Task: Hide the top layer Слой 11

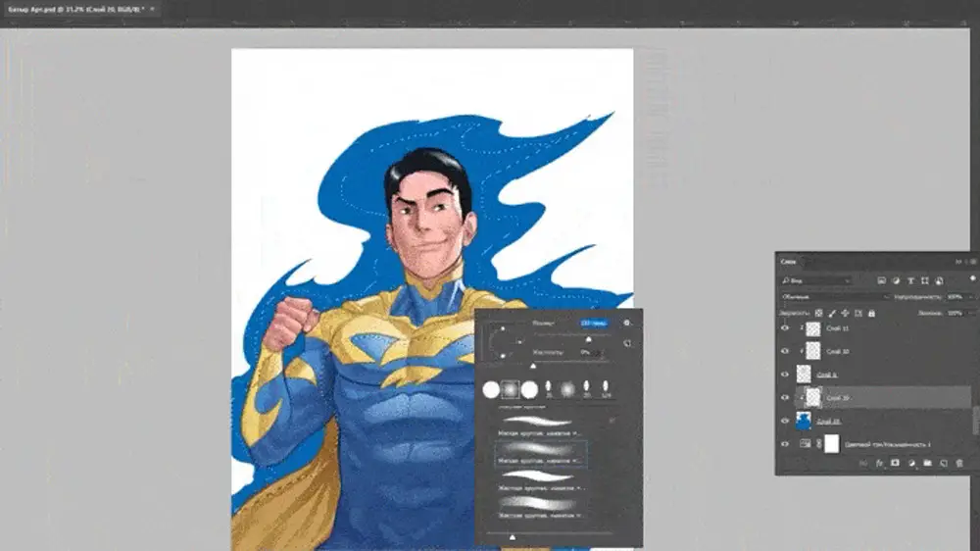Action: tap(785, 328)
